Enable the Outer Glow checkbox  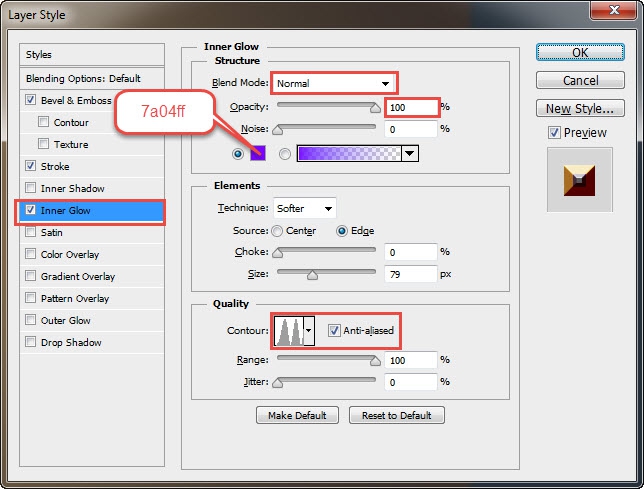[30, 320]
